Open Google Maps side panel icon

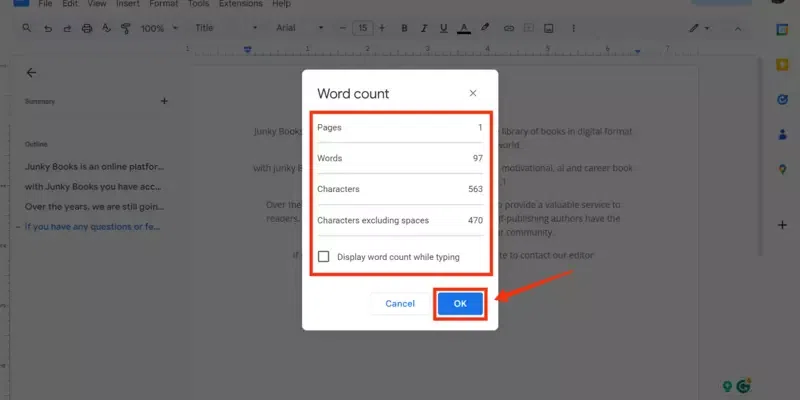tap(782, 169)
